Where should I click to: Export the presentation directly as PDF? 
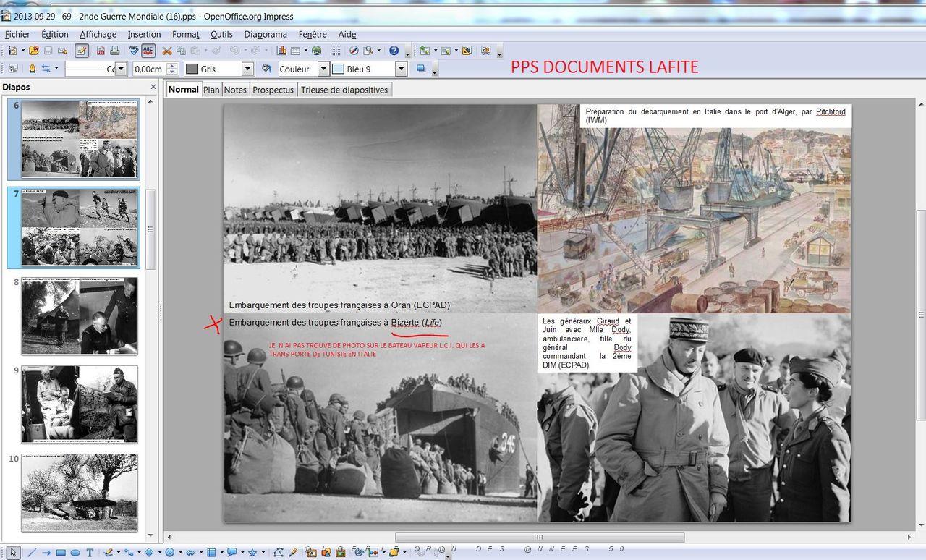[101, 51]
